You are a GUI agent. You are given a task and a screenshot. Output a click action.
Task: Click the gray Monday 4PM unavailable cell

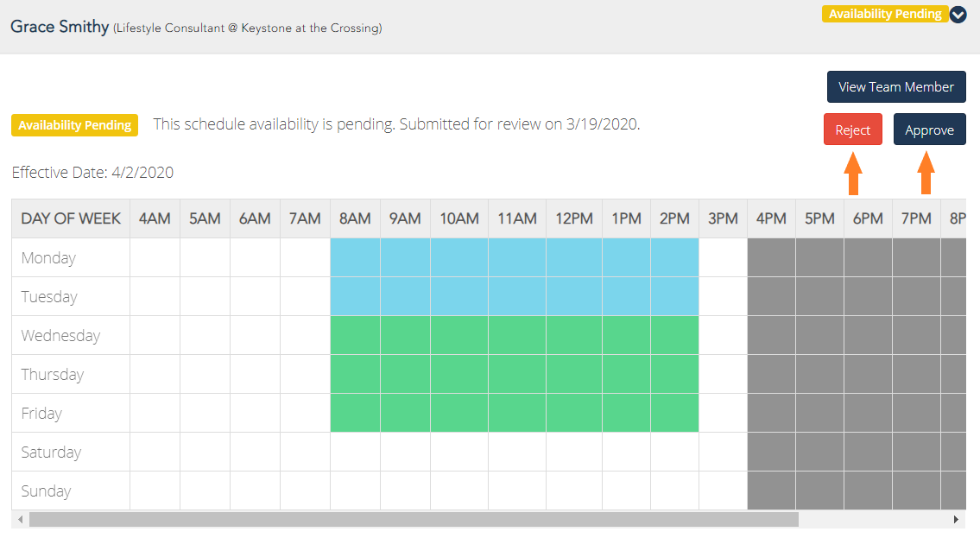[x=771, y=257]
